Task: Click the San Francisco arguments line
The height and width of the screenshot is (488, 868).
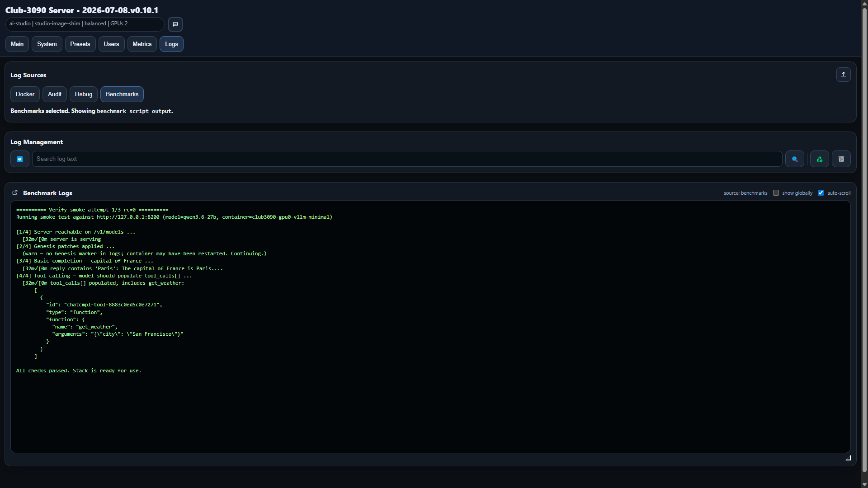Action: click(118, 334)
